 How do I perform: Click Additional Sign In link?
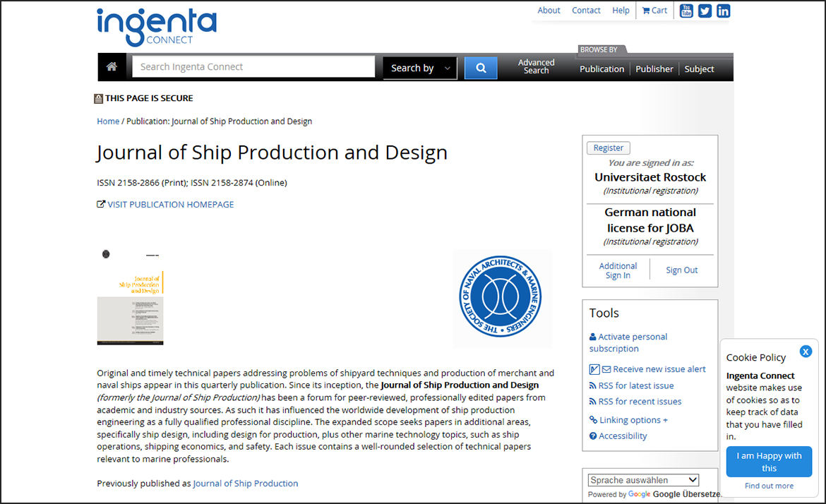pyautogui.click(x=618, y=270)
